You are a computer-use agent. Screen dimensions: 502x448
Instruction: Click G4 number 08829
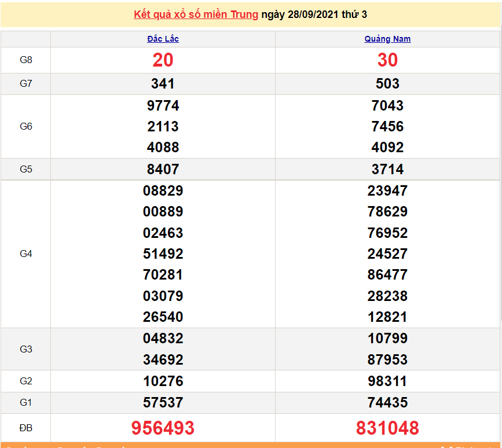(x=163, y=191)
